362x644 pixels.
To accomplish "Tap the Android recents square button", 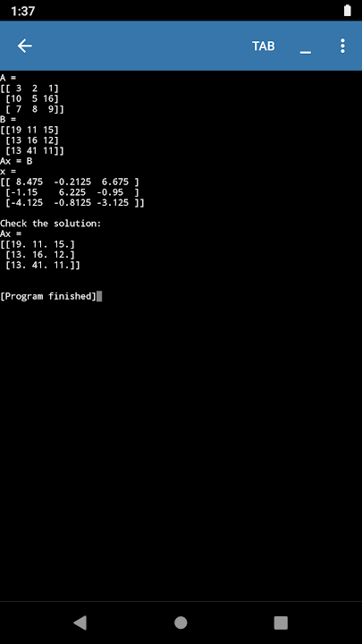I will coord(281,623).
